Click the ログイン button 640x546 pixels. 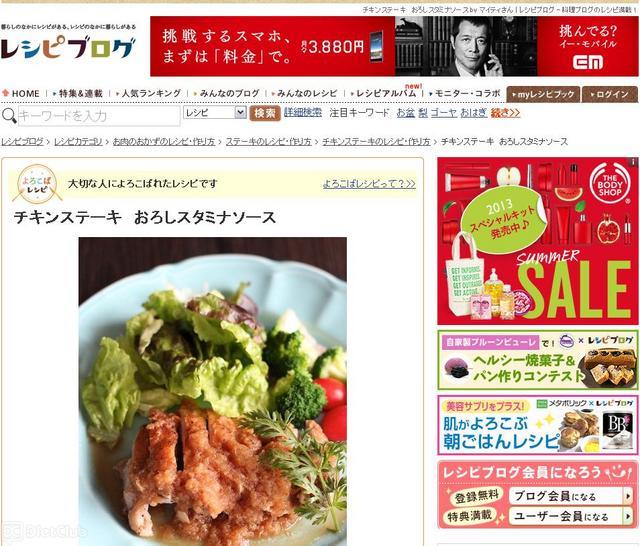click(610, 94)
